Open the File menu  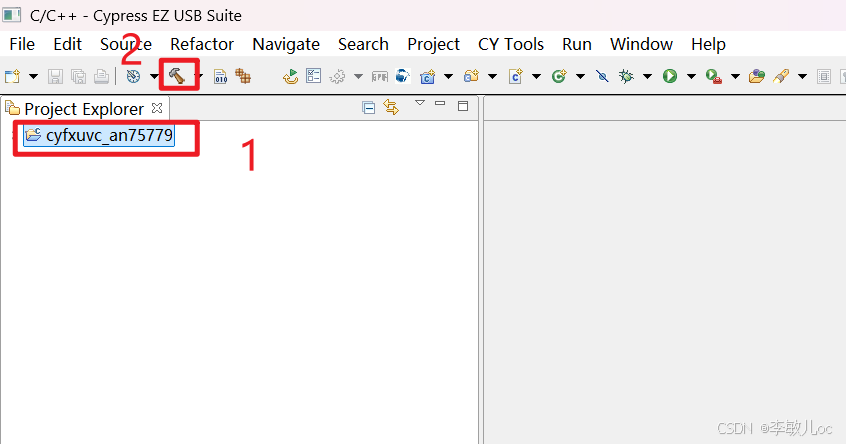22,44
